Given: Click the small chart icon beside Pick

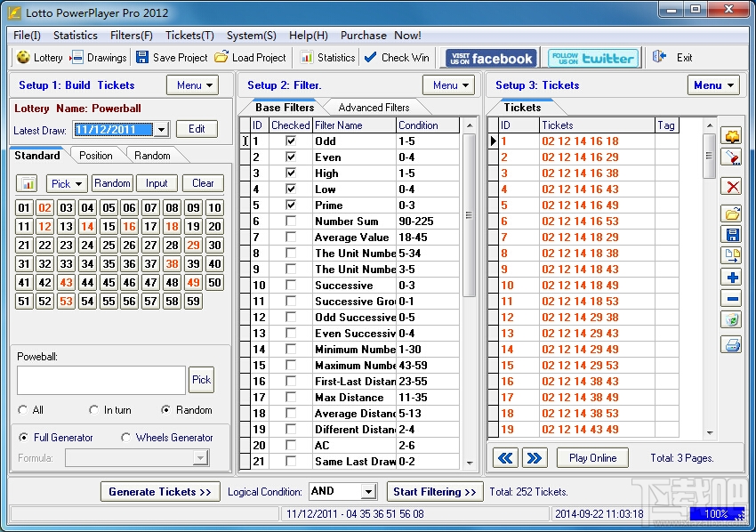Looking at the screenshot, I should point(28,183).
